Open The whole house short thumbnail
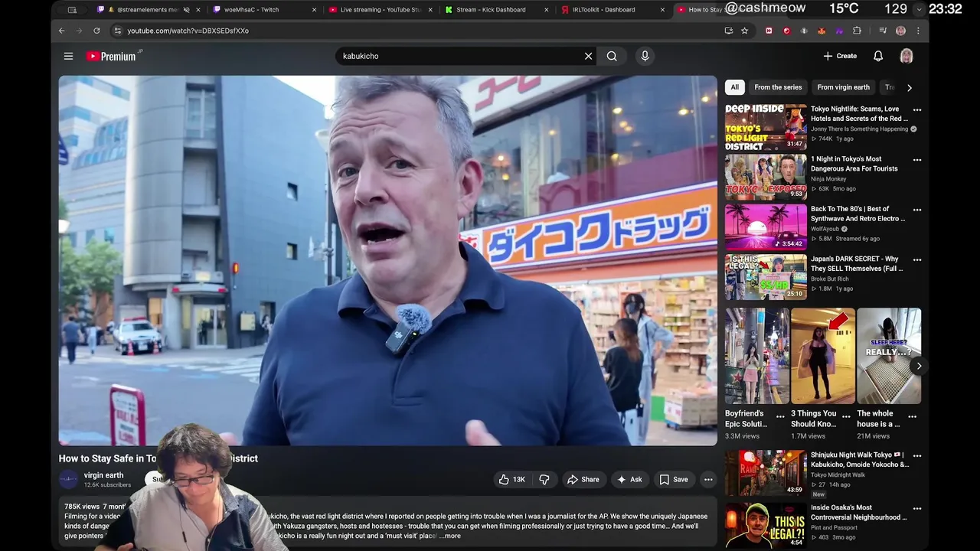The width and height of the screenshot is (980, 551). 889,356
